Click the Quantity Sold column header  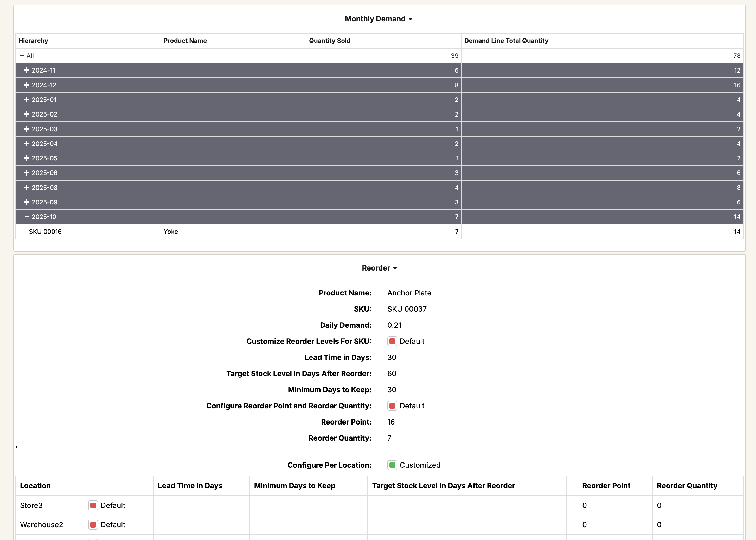[x=330, y=41]
